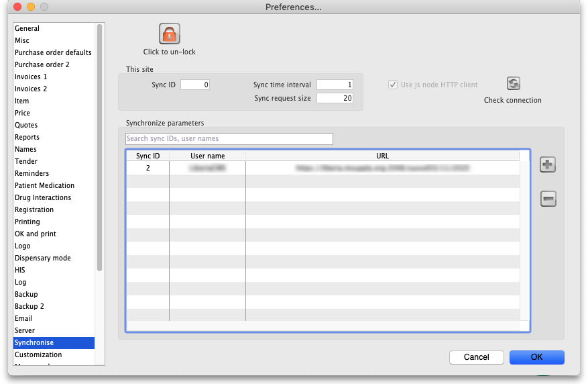This screenshot has height=384, width=588.
Task: Click the Check connection icon
Action: (x=513, y=84)
